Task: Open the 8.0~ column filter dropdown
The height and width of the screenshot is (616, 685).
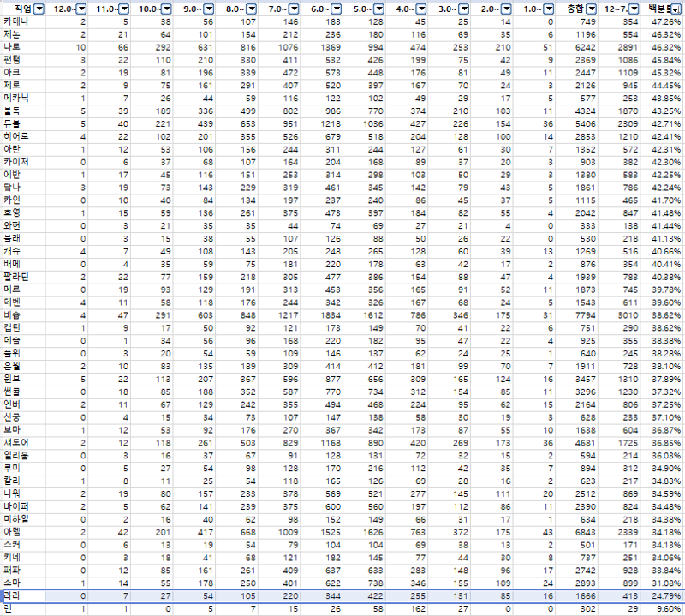Action: 252,9
